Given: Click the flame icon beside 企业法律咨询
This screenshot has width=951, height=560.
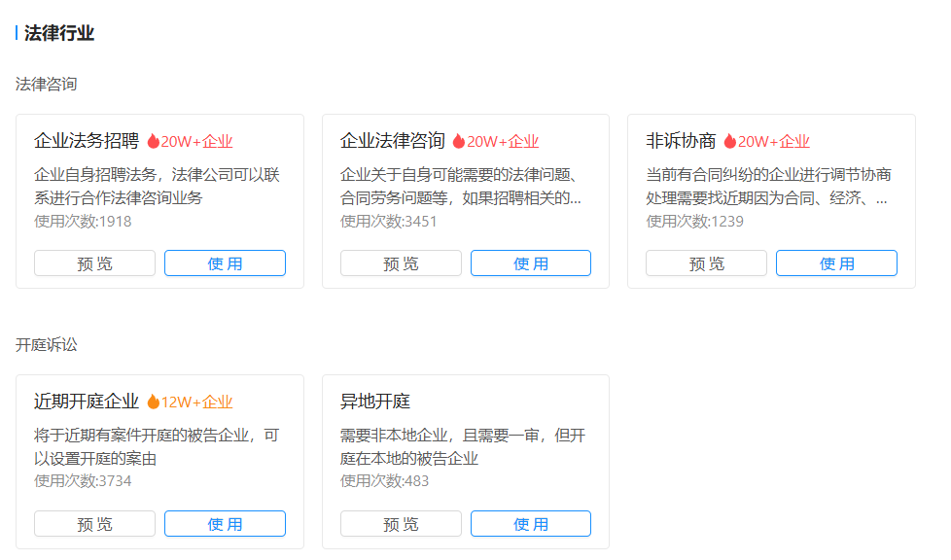Looking at the screenshot, I should tap(459, 141).
